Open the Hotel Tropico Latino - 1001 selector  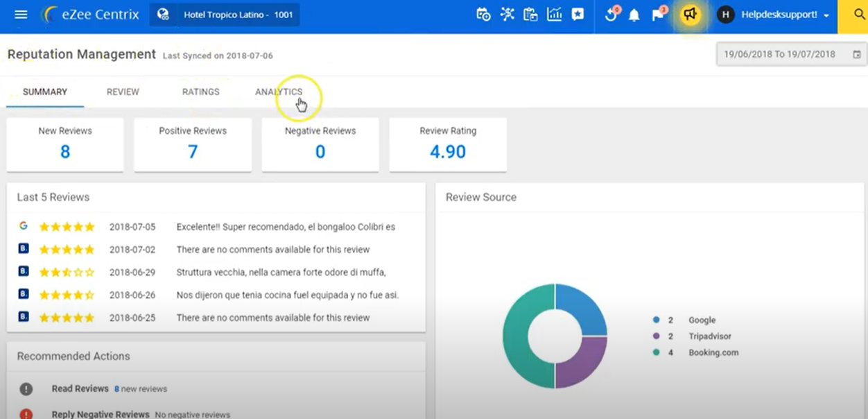tap(225, 15)
